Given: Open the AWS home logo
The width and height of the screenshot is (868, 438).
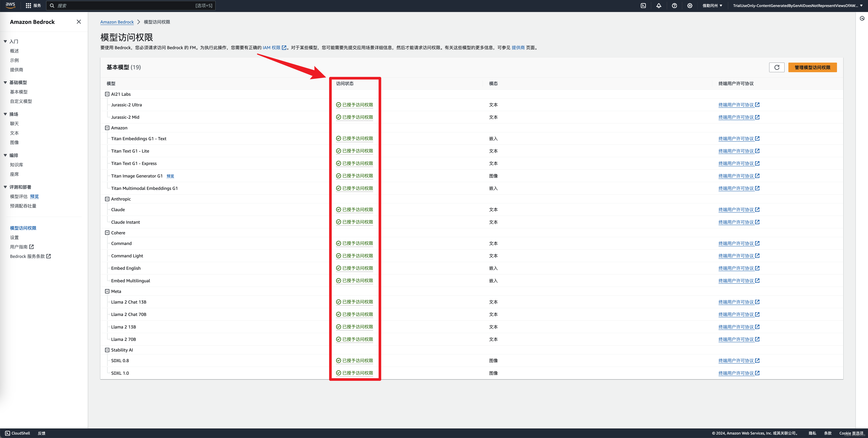Looking at the screenshot, I should coord(10,5).
